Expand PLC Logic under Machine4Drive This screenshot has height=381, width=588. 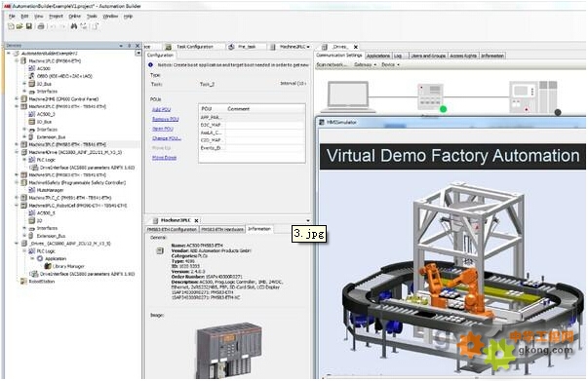coord(24,160)
